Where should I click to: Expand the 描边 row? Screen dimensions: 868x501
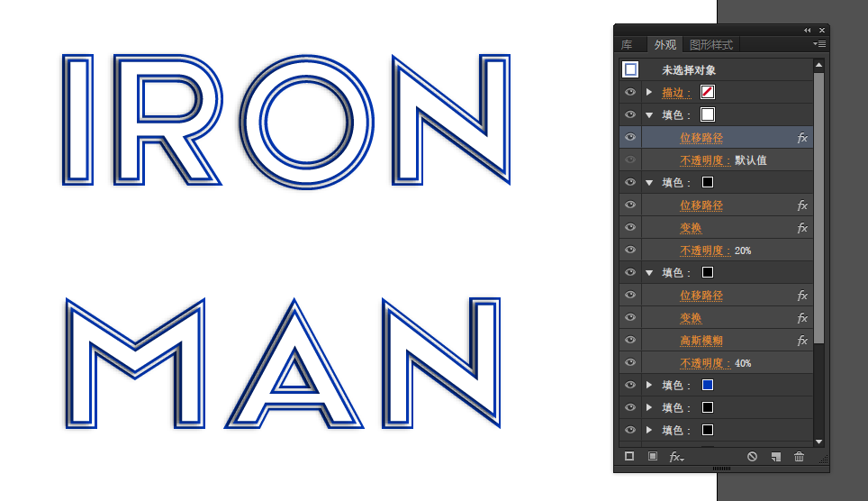pyautogui.click(x=649, y=92)
